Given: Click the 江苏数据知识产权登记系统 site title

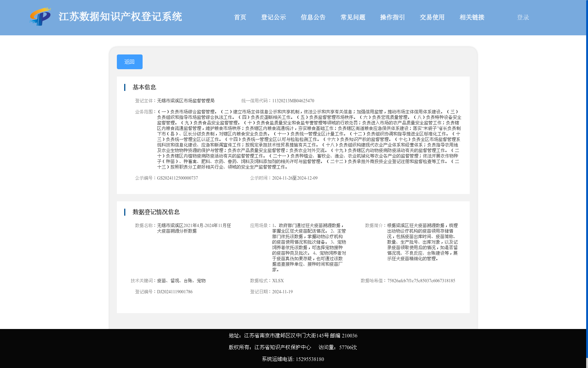Looking at the screenshot, I should pyautogui.click(x=120, y=17).
